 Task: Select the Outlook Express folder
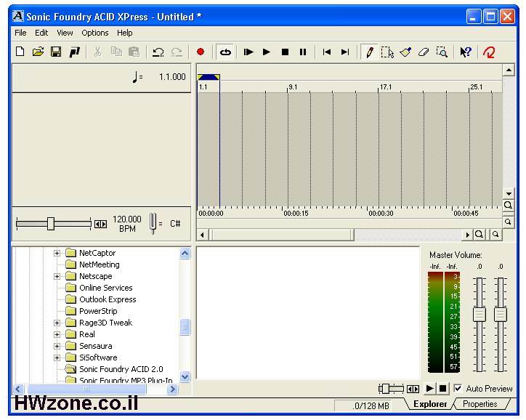coord(108,299)
